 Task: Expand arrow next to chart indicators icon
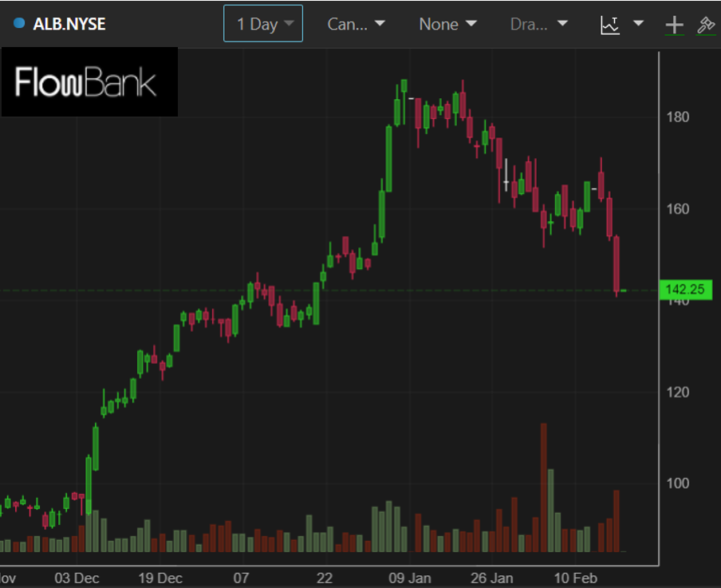(638, 24)
